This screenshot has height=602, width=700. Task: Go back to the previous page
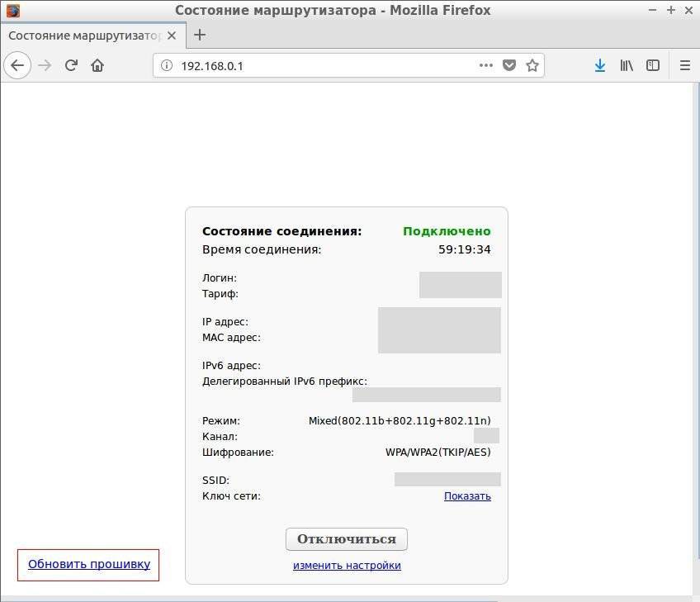(17, 65)
